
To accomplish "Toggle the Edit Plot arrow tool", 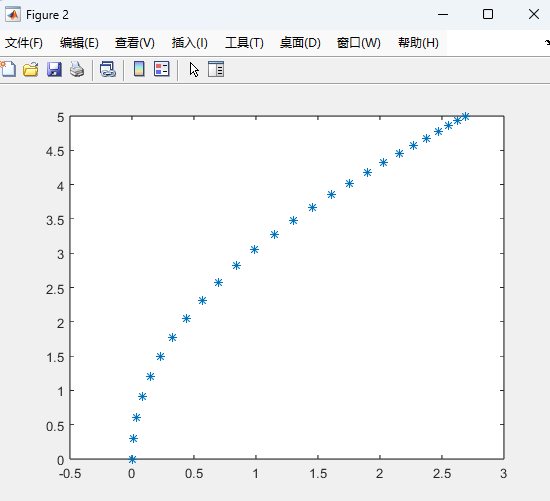I will tap(194, 69).
